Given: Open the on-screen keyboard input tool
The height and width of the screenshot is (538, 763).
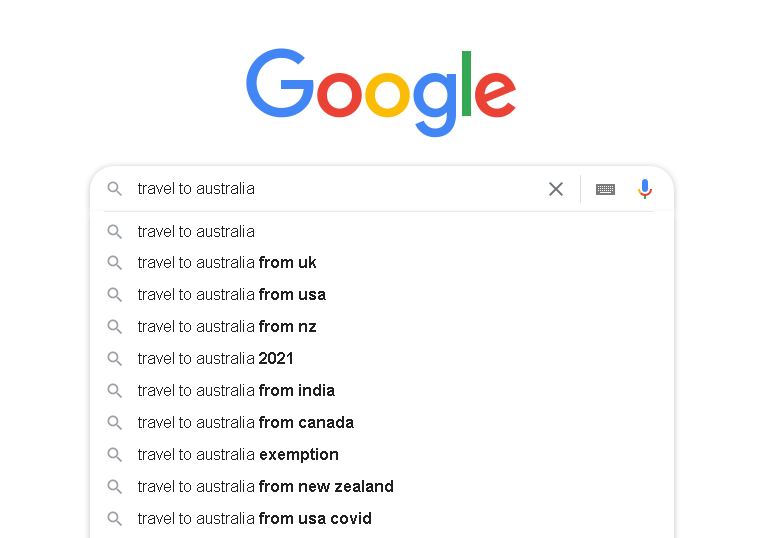Looking at the screenshot, I should click(x=605, y=189).
